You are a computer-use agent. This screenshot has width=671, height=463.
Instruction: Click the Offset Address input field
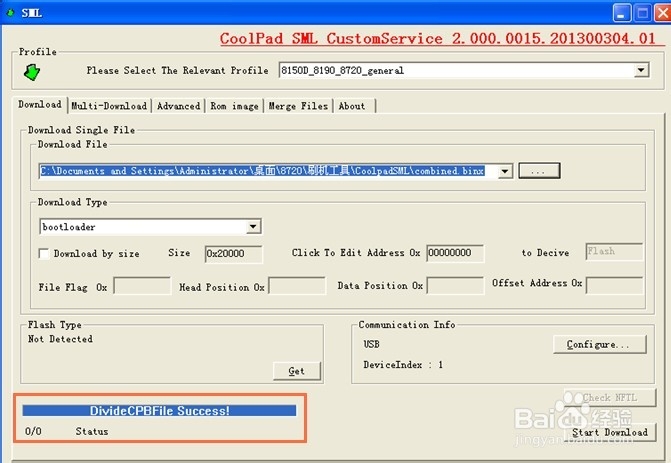click(614, 285)
